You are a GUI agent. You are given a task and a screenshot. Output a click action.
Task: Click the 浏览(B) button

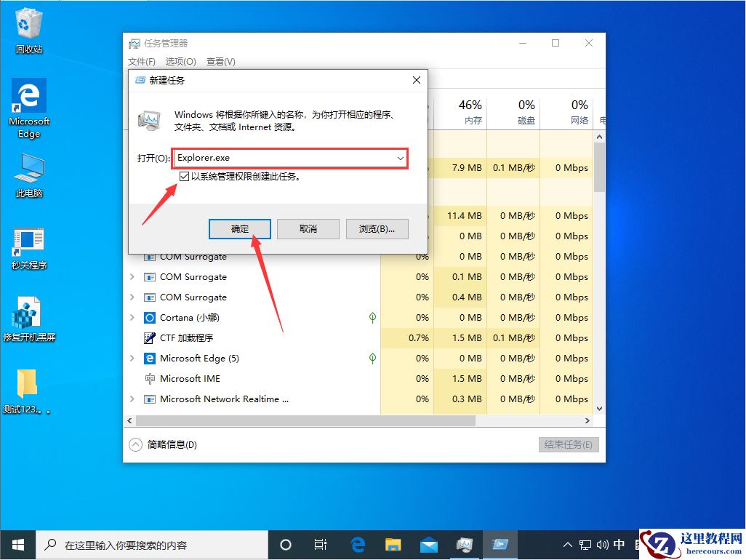click(377, 228)
